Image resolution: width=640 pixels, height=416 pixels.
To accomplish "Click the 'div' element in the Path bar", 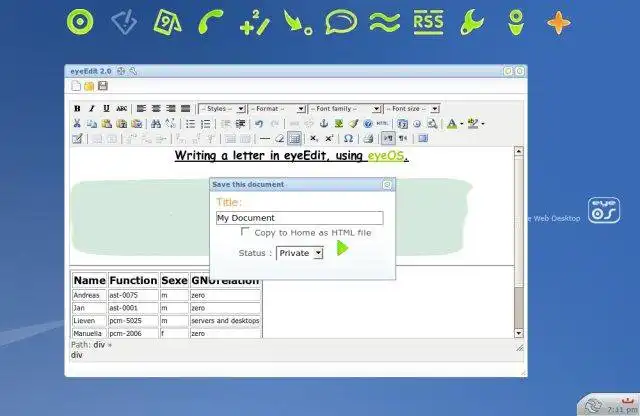I will pos(99,345).
